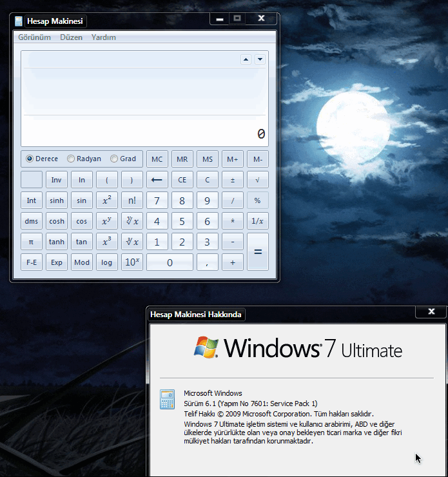Screen dimensions: 448x477
Task: Click the history down arrow
Action: click(260, 59)
